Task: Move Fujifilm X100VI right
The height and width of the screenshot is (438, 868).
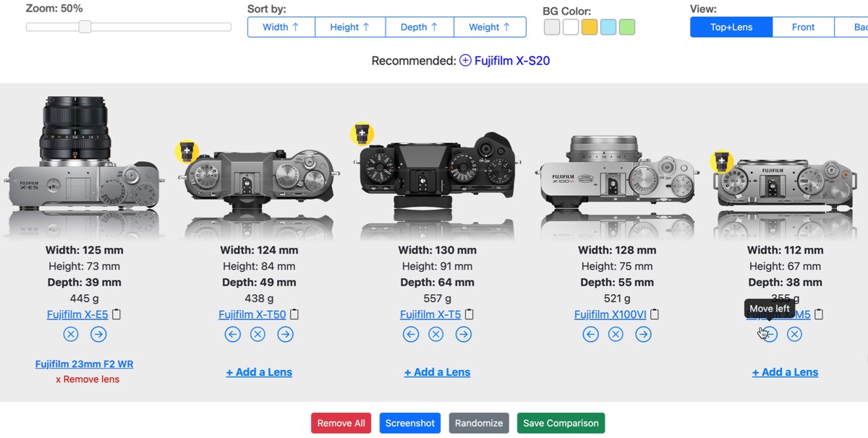Action: (643, 334)
